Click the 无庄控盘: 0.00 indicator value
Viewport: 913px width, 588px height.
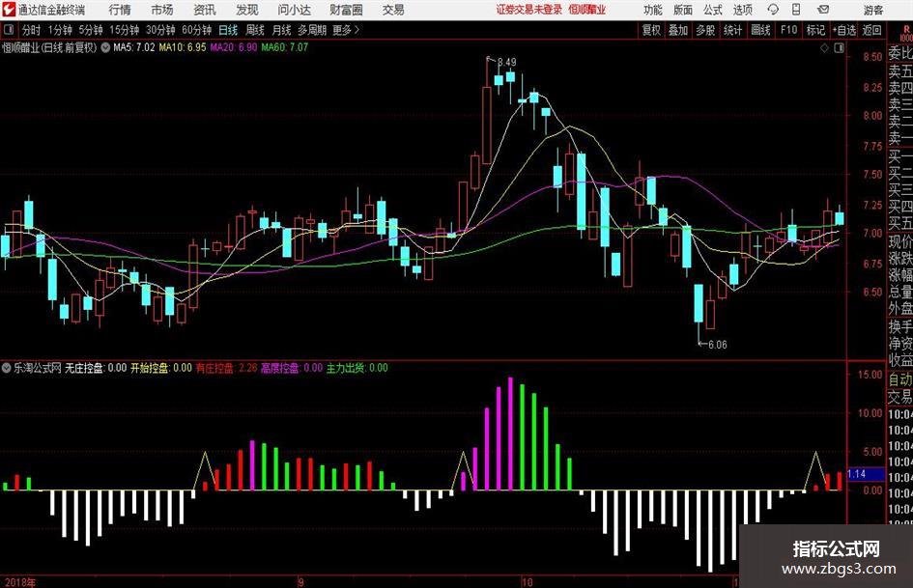[96, 368]
